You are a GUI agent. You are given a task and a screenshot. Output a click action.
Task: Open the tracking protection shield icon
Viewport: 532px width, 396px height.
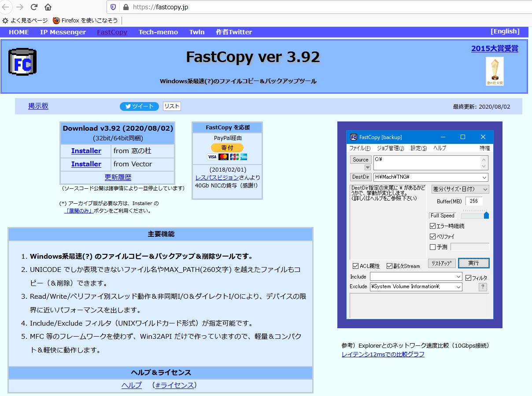(113, 7)
